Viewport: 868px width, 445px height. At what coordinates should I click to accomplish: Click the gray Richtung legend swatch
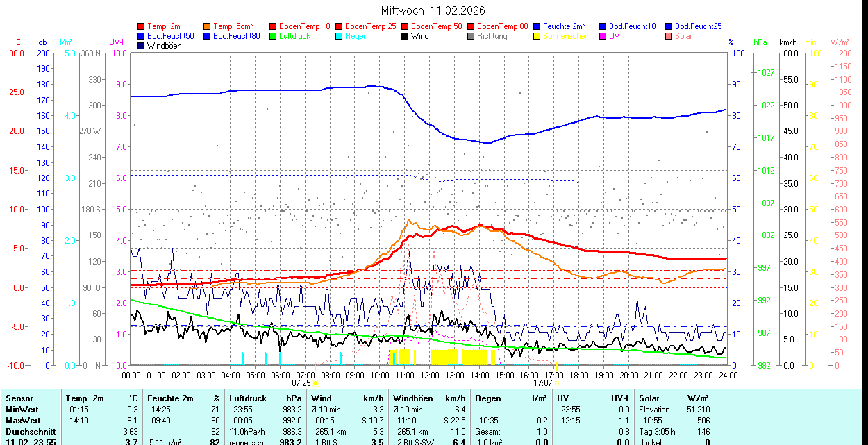coord(471,36)
